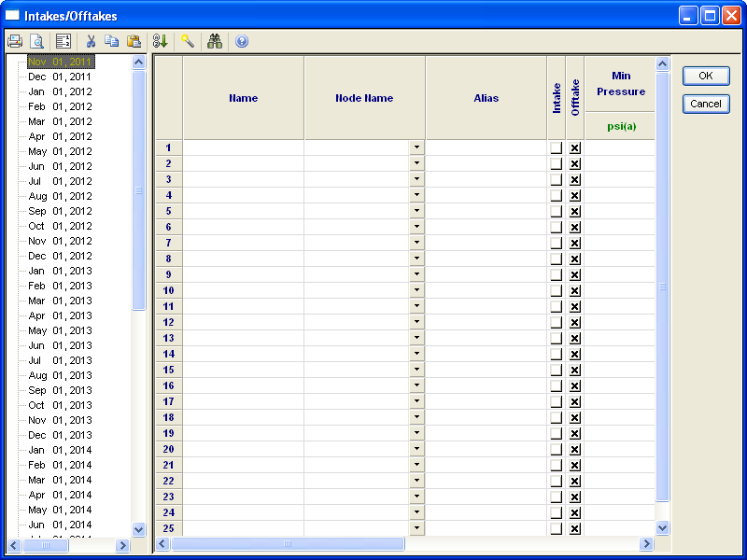Image resolution: width=747 pixels, height=560 pixels.
Task: Click the sort icon with green arrow
Action: (x=160, y=41)
